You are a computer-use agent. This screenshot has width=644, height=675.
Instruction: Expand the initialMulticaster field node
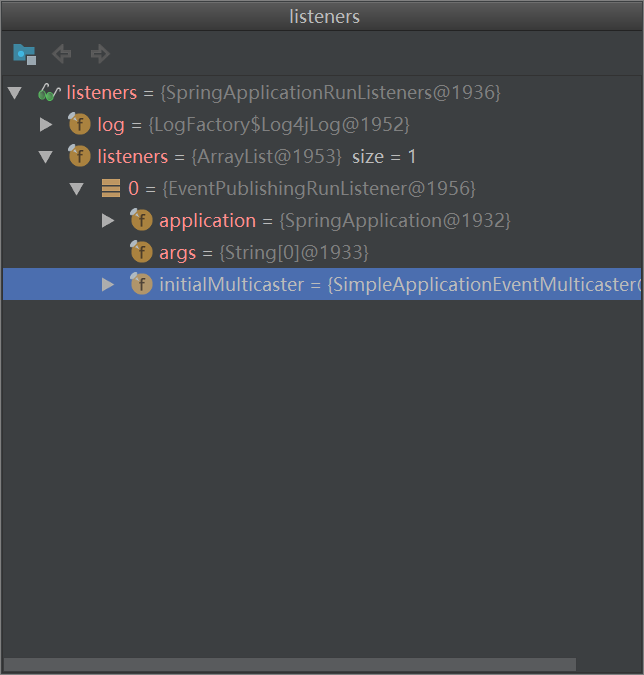point(108,284)
